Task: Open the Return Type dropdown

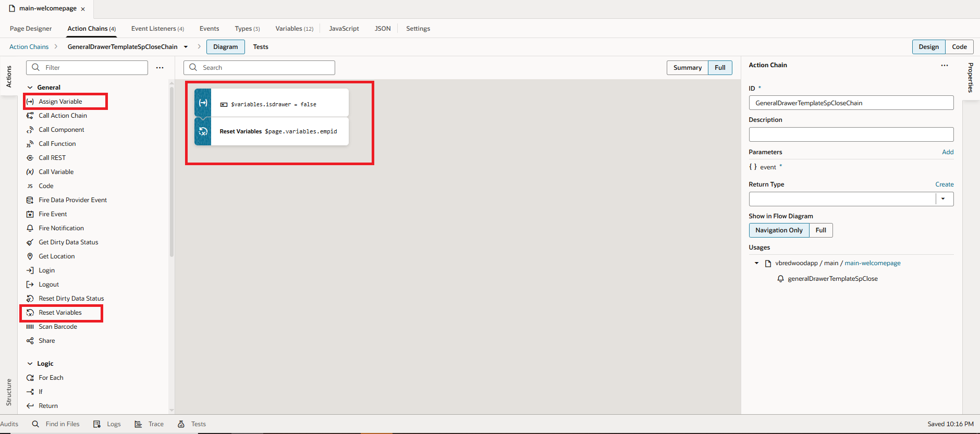Action: tap(943, 199)
